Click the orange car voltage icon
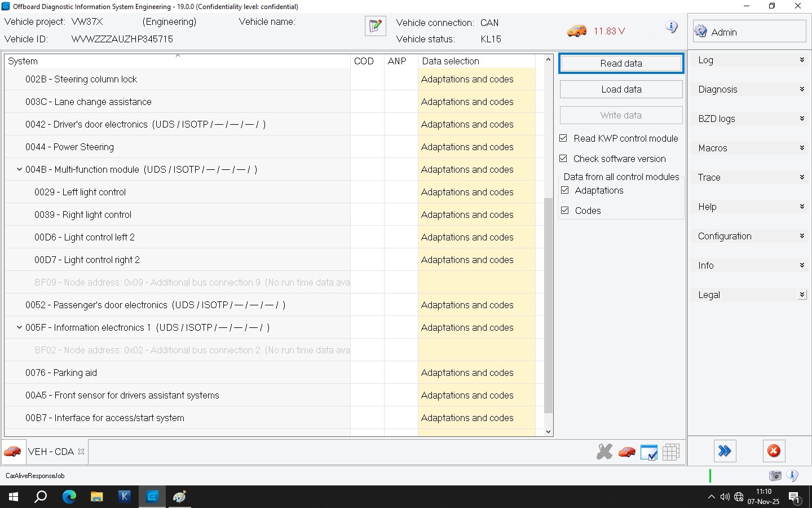 click(x=576, y=31)
